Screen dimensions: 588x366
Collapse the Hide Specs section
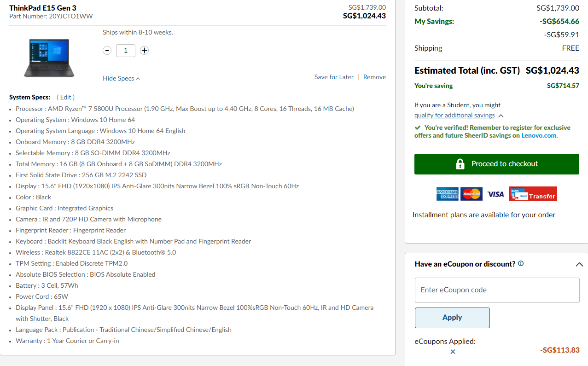point(121,78)
